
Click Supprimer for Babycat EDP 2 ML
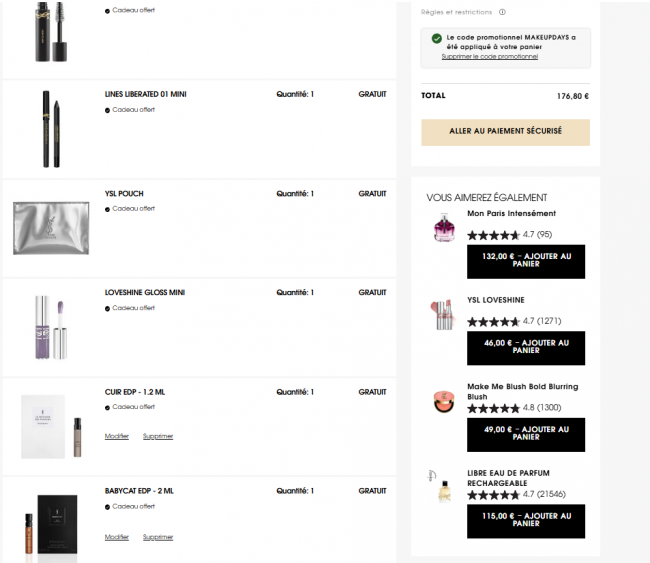click(158, 537)
